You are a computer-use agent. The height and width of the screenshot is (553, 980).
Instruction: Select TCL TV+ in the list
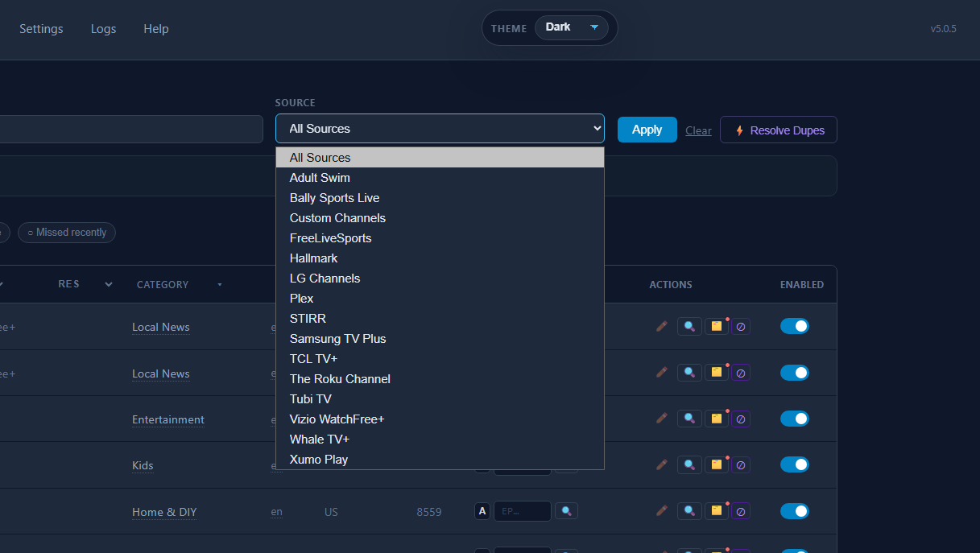click(x=440, y=359)
